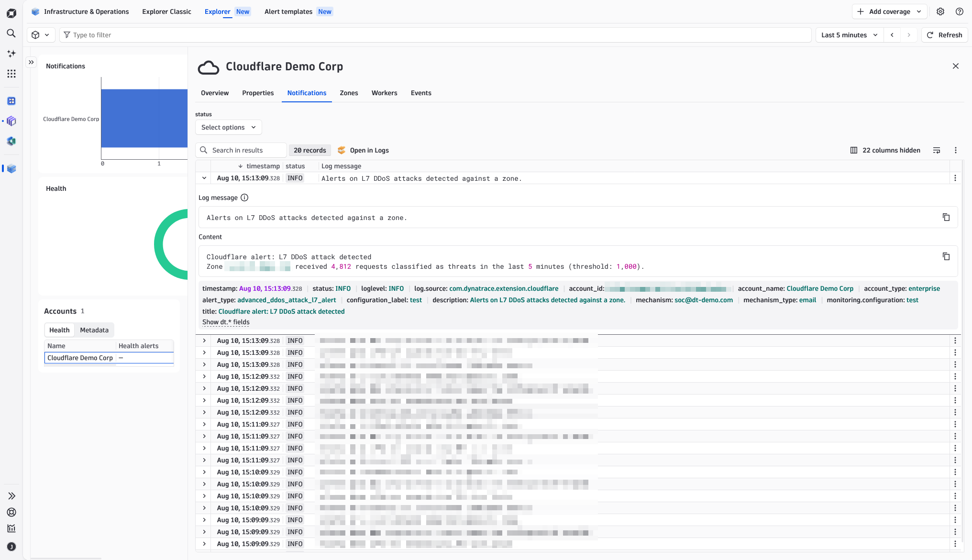Click the account_name Cloudflare Demo Corp value
Image resolution: width=972 pixels, height=560 pixels.
(x=820, y=288)
